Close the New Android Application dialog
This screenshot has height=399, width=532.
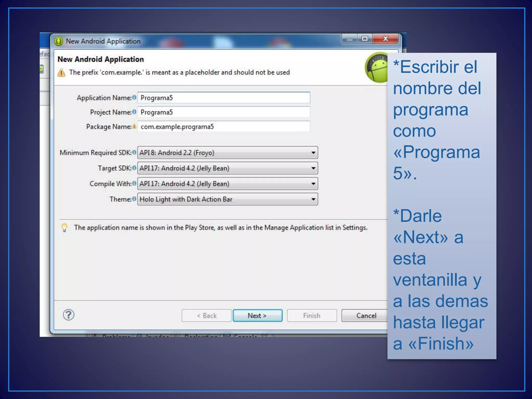[x=385, y=39]
